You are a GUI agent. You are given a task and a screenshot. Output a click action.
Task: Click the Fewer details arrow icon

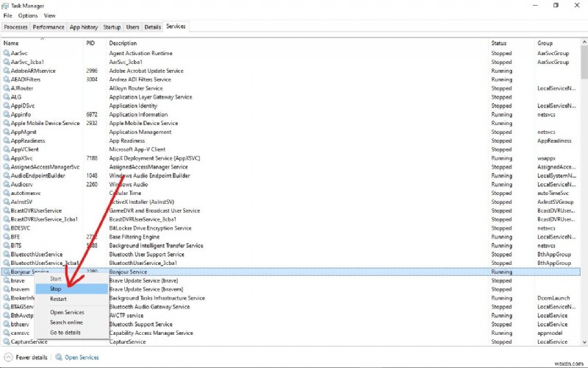(x=8, y=357)
